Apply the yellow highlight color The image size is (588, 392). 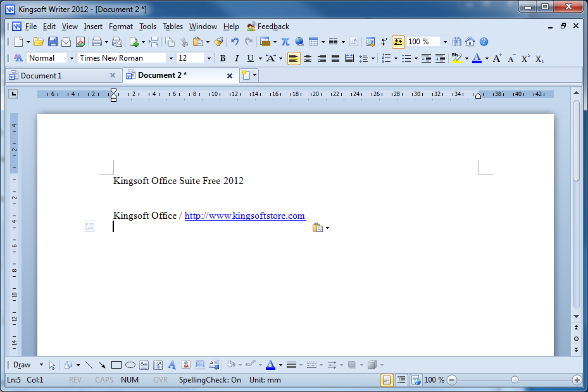[x=457, y=58]
